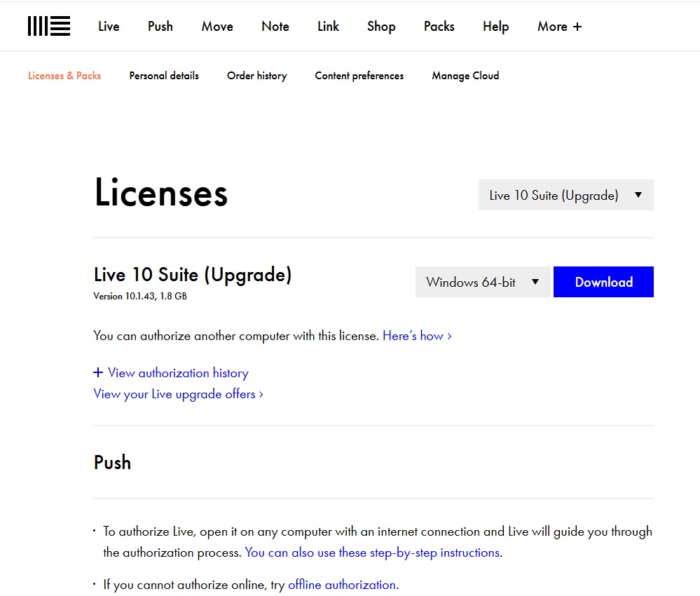Click the Licenses page heading
The height and width of the screenshot is (596, 700).
161,193
